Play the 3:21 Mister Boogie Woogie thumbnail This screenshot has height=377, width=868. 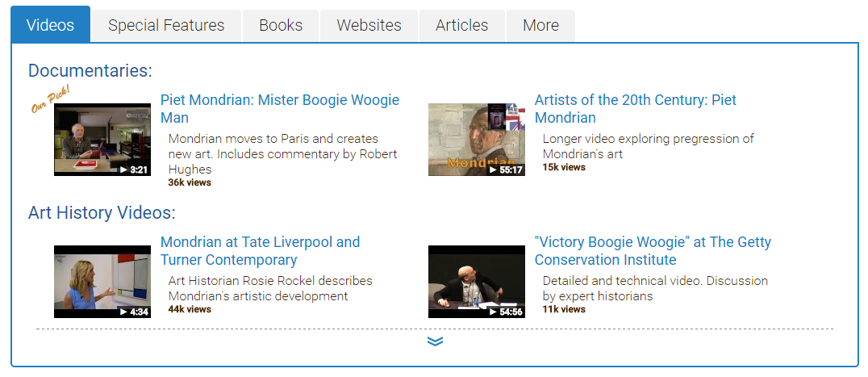tap(102, 140)
